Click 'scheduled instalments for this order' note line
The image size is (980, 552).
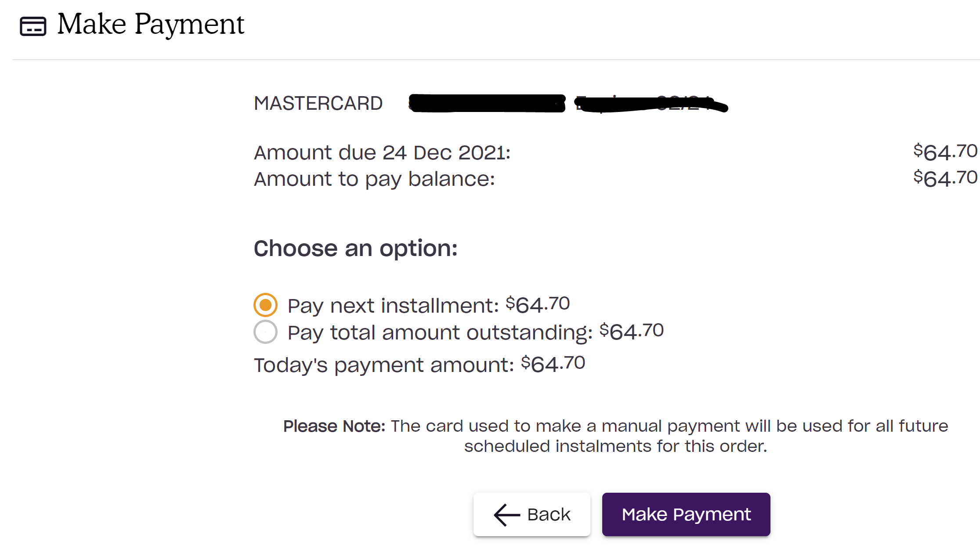(615, 446)
